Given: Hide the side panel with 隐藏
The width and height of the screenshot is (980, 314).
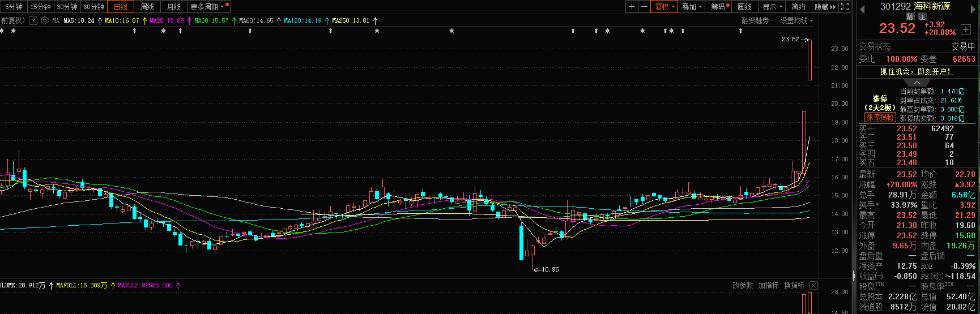Looking at the screenshot, I should tap(825, 7).
